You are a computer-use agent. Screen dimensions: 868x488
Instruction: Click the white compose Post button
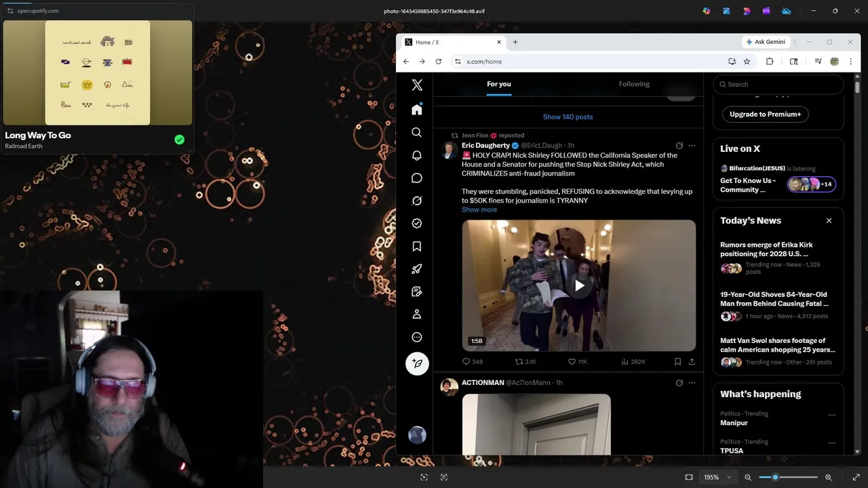click(x=417, y=363)
